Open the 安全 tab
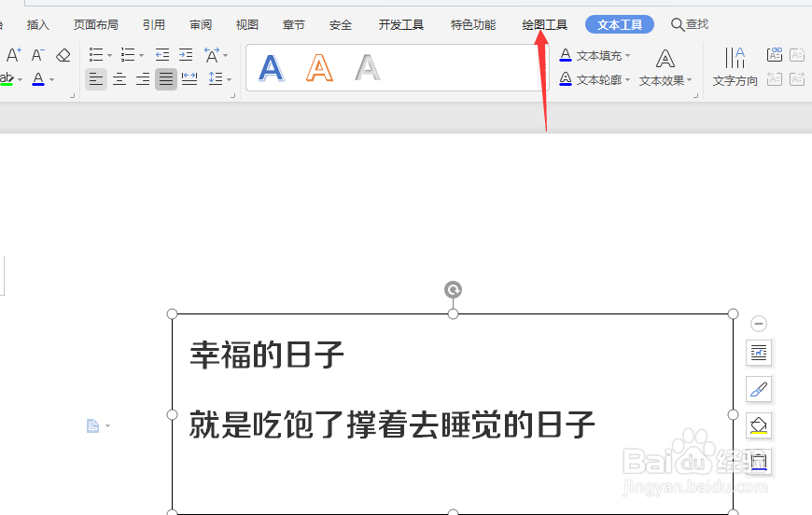This screenshot has width=812, height=515. [x=341, y=25]
